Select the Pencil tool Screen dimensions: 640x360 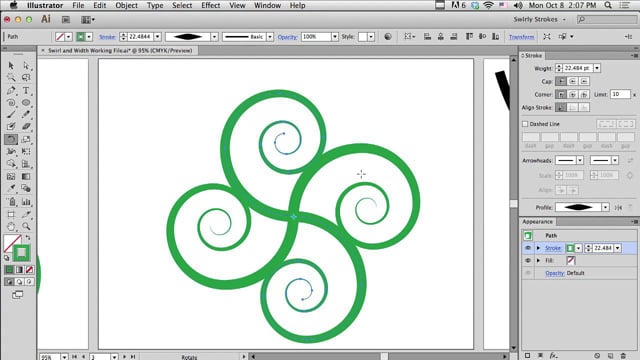pyautogui.click(x=26, y=115)
